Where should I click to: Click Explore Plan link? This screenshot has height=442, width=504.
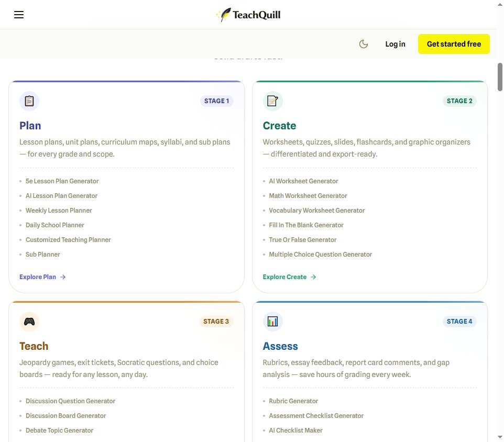point(42,277)
